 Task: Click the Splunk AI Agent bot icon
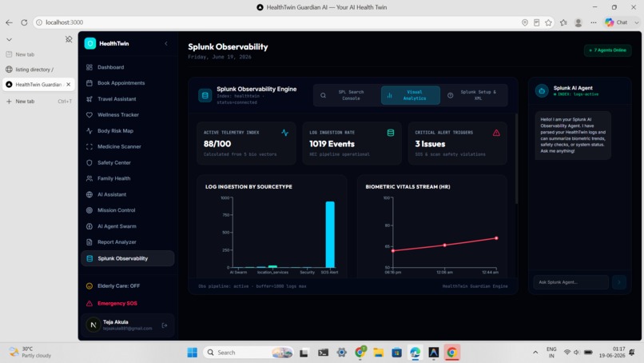tap(542, 91)
